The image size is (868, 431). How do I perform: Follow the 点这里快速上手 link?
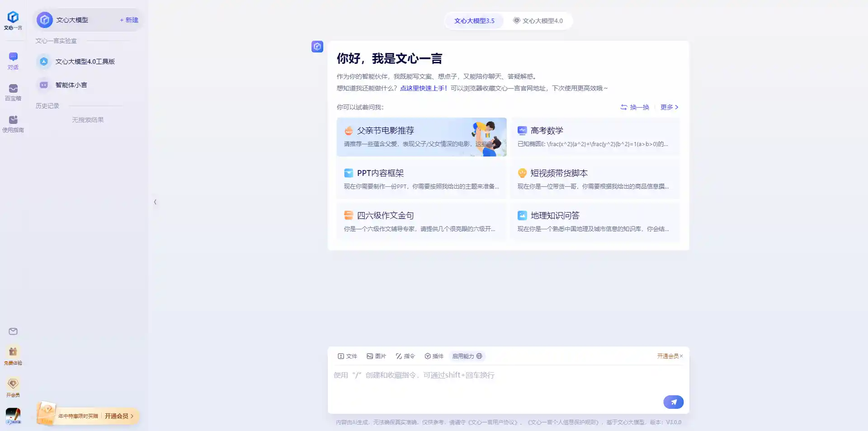(423, 88)
